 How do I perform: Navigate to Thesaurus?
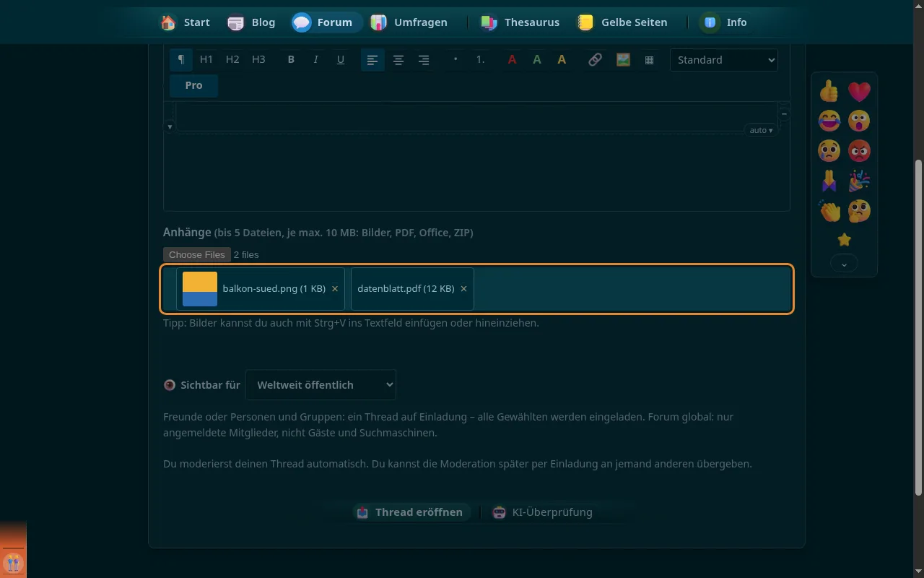tap(520, 22)
